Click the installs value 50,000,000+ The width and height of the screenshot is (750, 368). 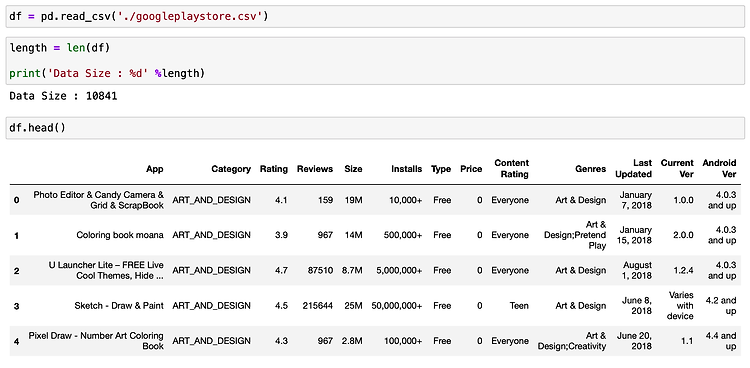pyautogui.click(x=397, y=306)
